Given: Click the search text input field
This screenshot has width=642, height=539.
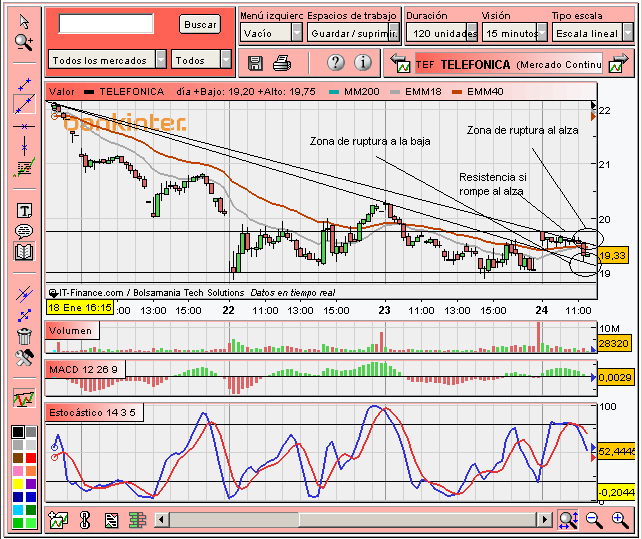Looking at the screenshot, I should coord(106,23).
